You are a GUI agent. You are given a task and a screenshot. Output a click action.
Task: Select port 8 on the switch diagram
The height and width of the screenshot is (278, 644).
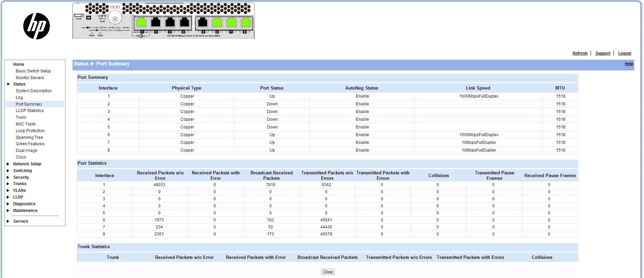click(246, 22)
